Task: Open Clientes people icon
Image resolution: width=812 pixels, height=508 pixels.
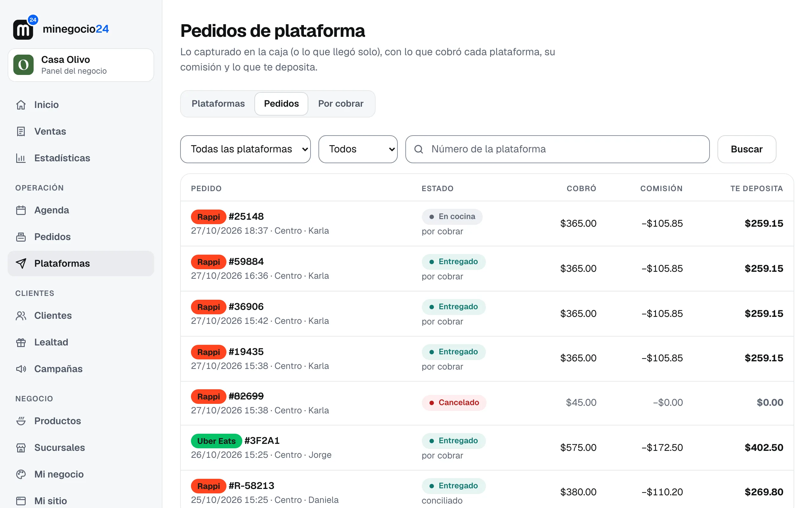Action: point(21,316)
